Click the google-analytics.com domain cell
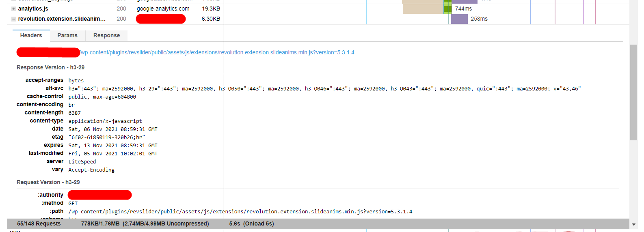This screenshot has height=232, width=644. (163, 9)
